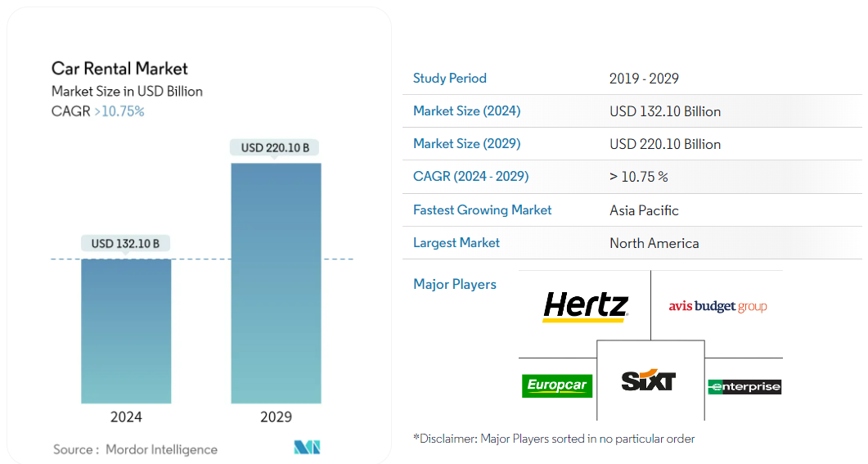Click the Source: Mordor Intelligence text

[x=135, y=449]
